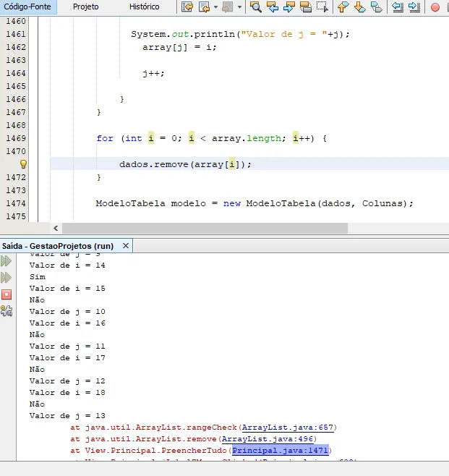449x476 pixels.
Task: Click the Shift Line Right icon
Action: (x=414, y=7)
